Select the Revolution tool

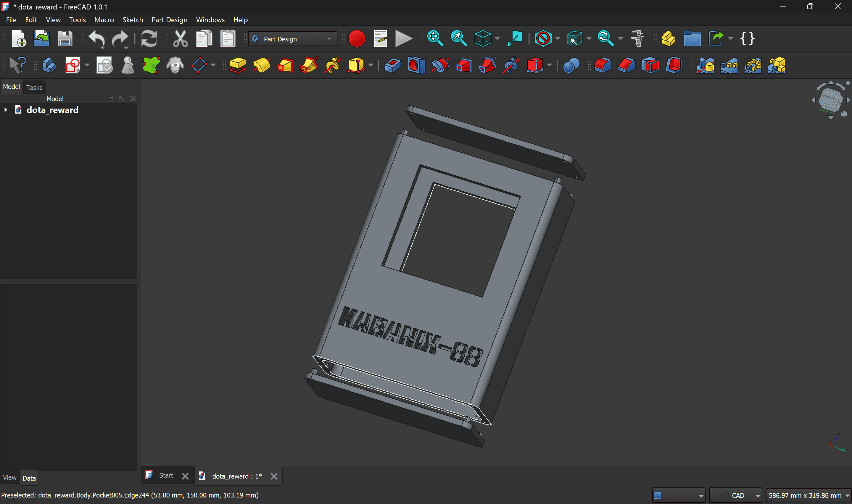[x=262, y=65]
